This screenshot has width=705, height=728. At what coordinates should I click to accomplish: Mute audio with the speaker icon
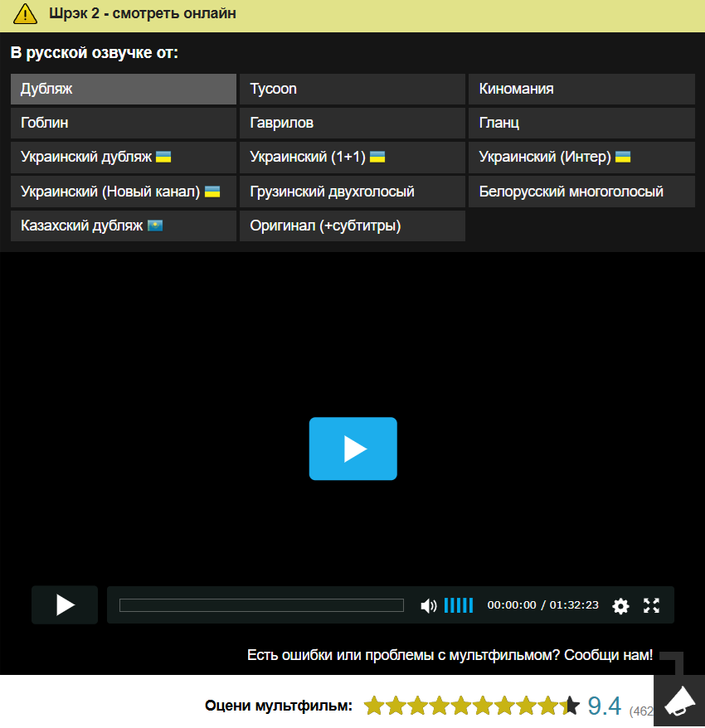428,605
